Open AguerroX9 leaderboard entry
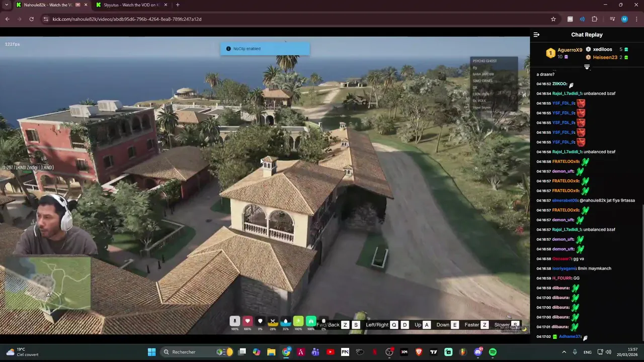 click(565, 53)
